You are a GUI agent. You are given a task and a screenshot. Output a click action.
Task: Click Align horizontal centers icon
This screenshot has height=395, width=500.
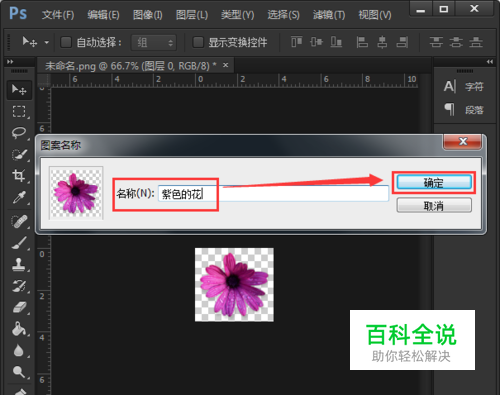[x=382, y=42]
